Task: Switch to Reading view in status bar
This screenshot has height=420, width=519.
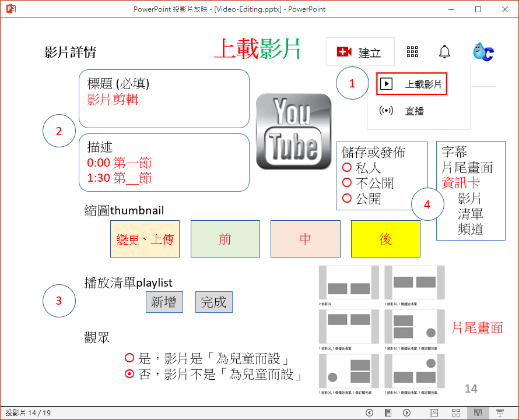Action: pos(477,412)
